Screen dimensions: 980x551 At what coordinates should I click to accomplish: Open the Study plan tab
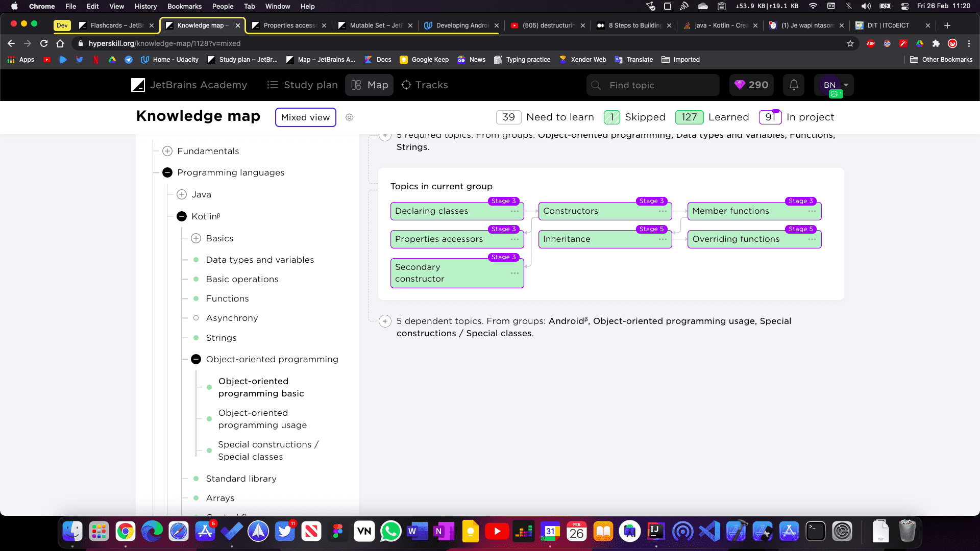pyautogui.click(x=302, y=85)
